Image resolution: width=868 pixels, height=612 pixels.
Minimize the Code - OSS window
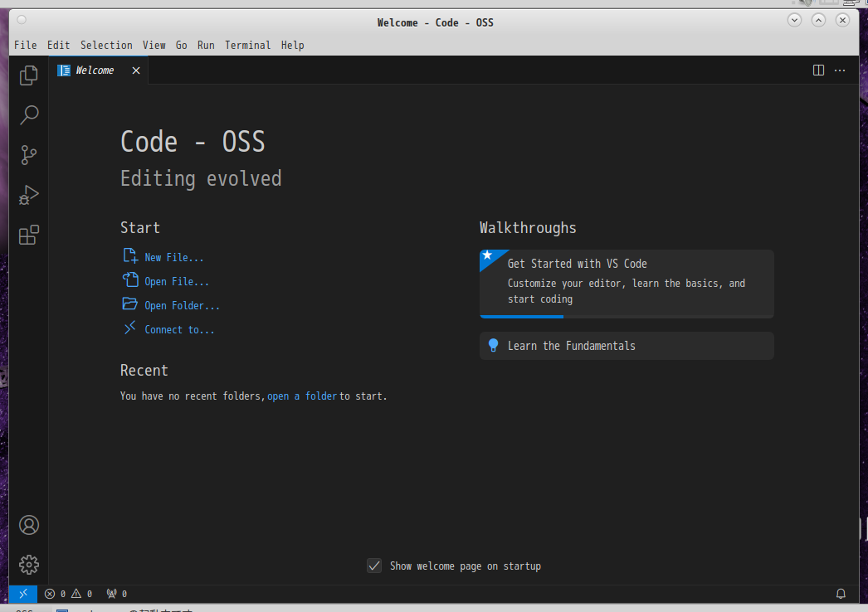pyautogui.click(x=794, y=21)
